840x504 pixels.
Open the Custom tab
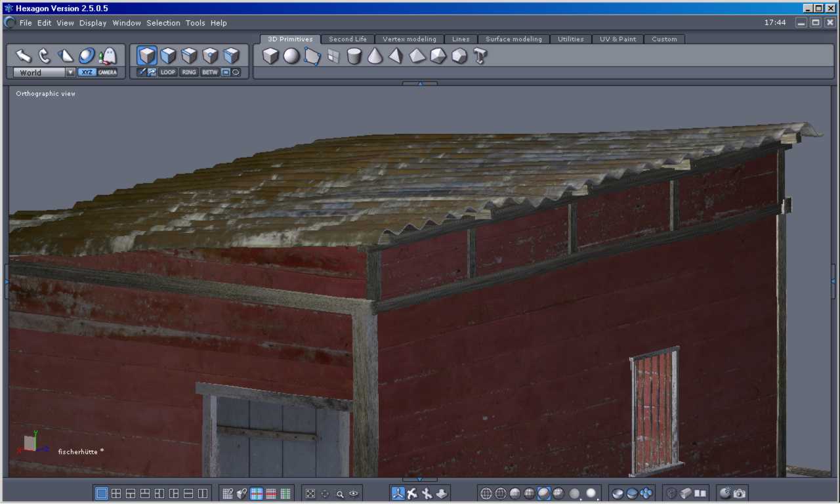[x=665, y=39]
